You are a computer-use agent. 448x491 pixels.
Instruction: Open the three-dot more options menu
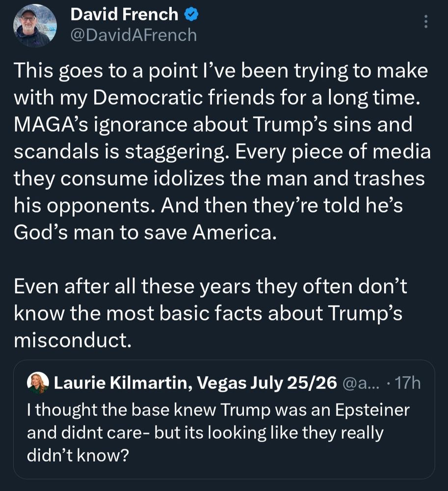pyautogui.click(x=425, y=22)
